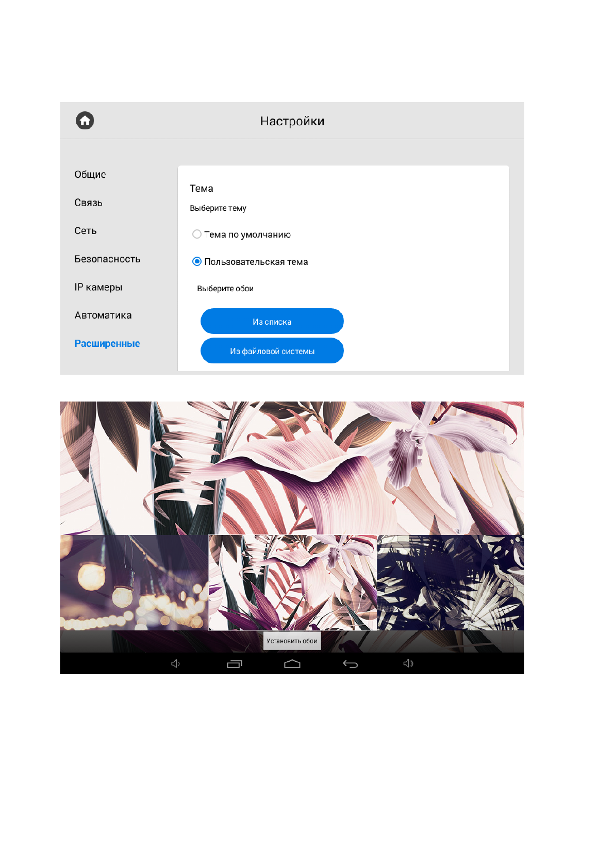This screenshot has width=614, height=868.
Task: Click the 'Из списка' button
Action: point(272,322)
